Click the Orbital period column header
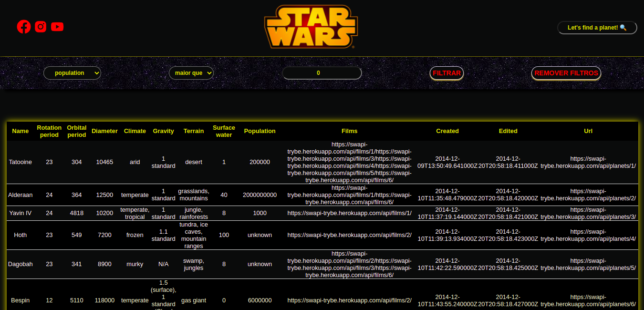Screen dimensions: 644x310 click(x=76, y=131)
